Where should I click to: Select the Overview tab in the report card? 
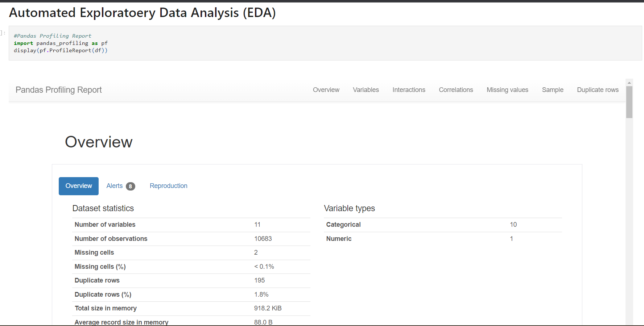(x=78, y=186)
